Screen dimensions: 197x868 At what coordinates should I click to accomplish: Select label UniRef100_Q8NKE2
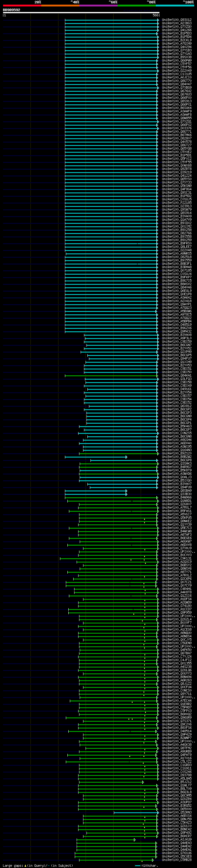pyautogui.click(x=177, y=521)
